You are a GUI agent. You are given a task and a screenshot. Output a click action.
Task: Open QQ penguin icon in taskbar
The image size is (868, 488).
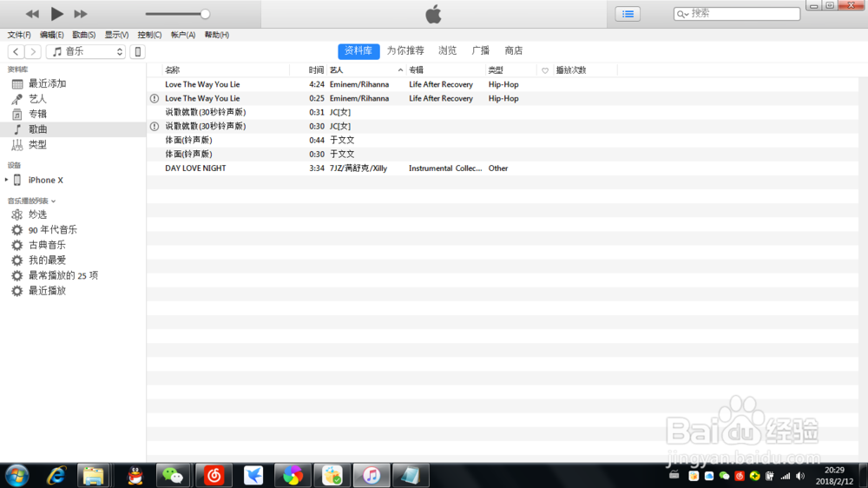[135, 476]
